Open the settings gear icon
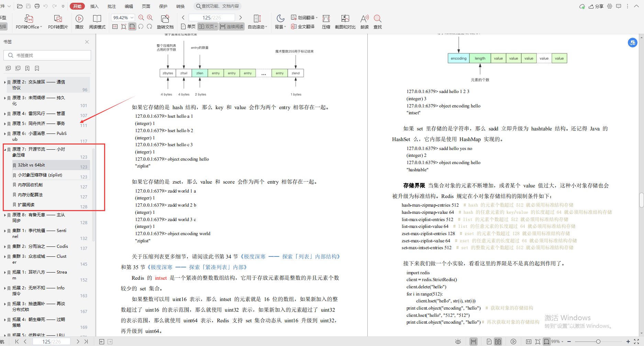This screenshot has width=644, height=346. [610, 6]
